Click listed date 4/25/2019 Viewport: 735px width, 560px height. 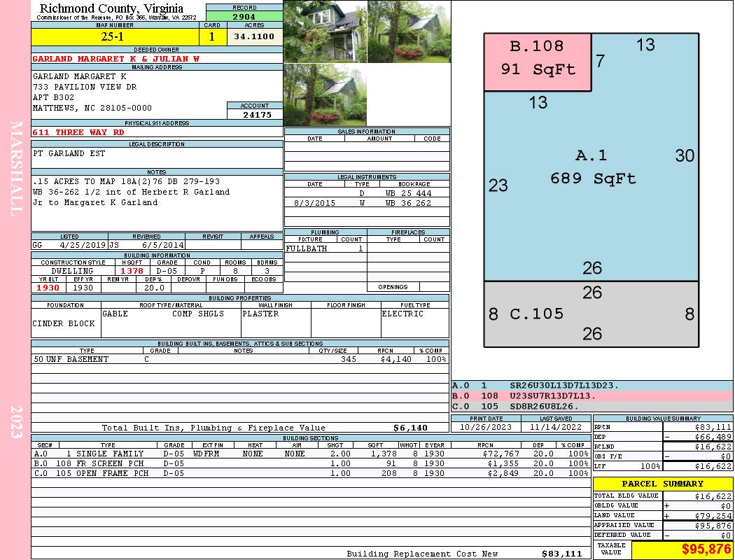pyautogui.click(x=83, y=244)
